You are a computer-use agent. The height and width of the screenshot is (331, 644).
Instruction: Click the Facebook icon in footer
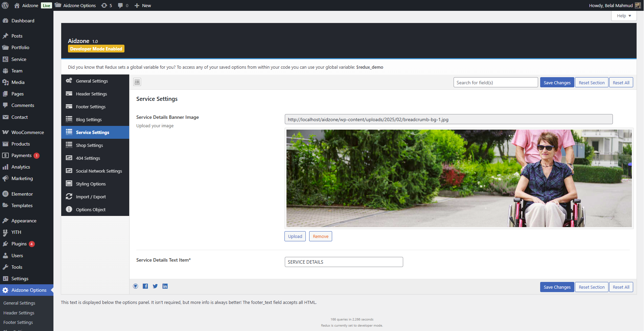pyautogui.click(x=145, y=286)
